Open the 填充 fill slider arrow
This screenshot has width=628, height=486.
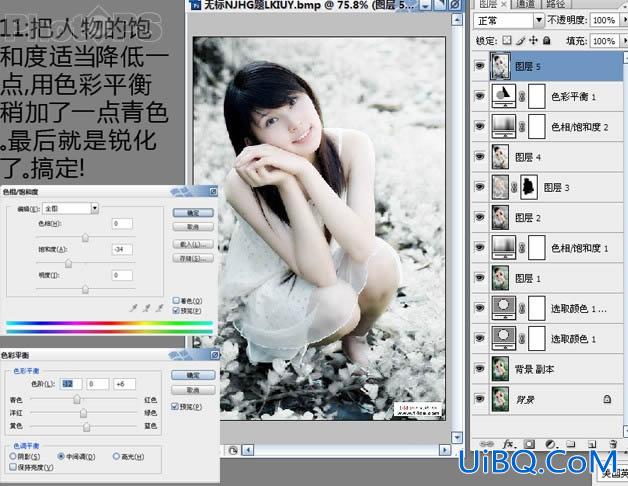[623, 40]
